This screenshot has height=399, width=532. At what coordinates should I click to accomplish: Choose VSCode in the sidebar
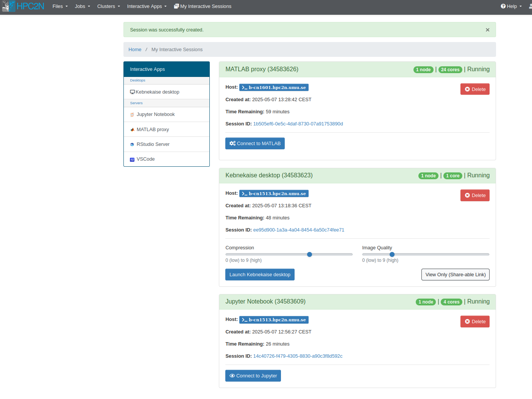tap(167, 159)
